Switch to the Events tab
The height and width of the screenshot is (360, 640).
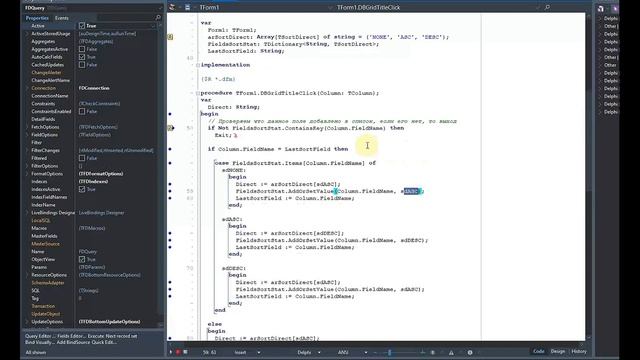click(62, 18)
